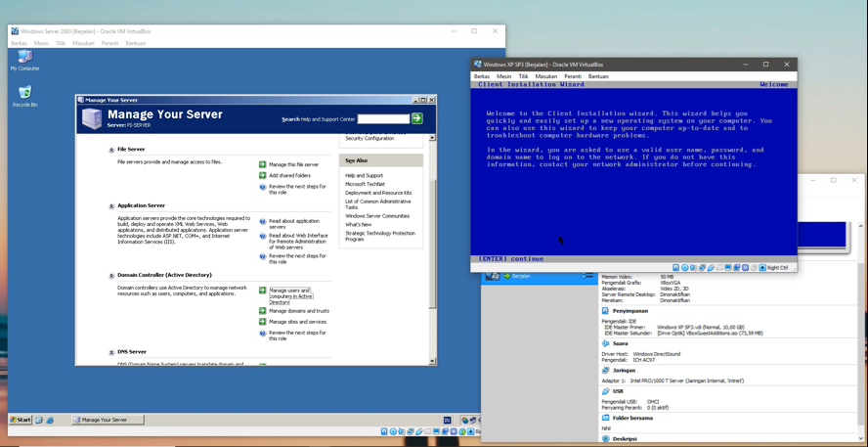This screenshot has width=868, height=447.
Task: Click the Start button in Server 2003 taskbar
Action: 21,420
